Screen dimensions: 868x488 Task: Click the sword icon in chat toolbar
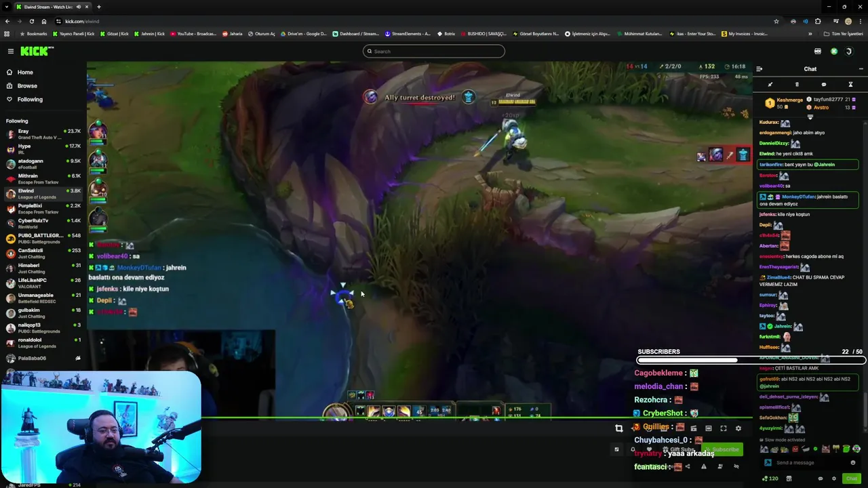point(770,85)
